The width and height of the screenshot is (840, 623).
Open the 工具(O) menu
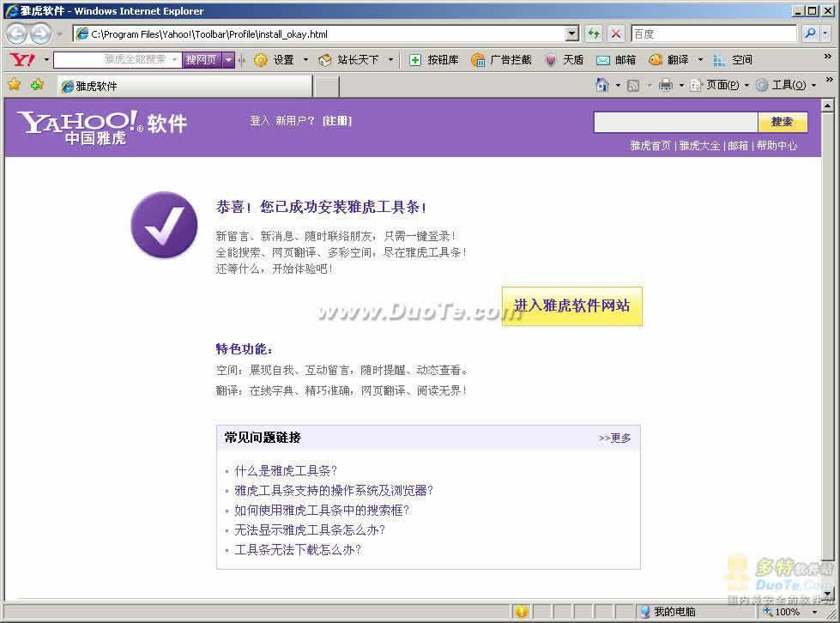coord(785,85)
